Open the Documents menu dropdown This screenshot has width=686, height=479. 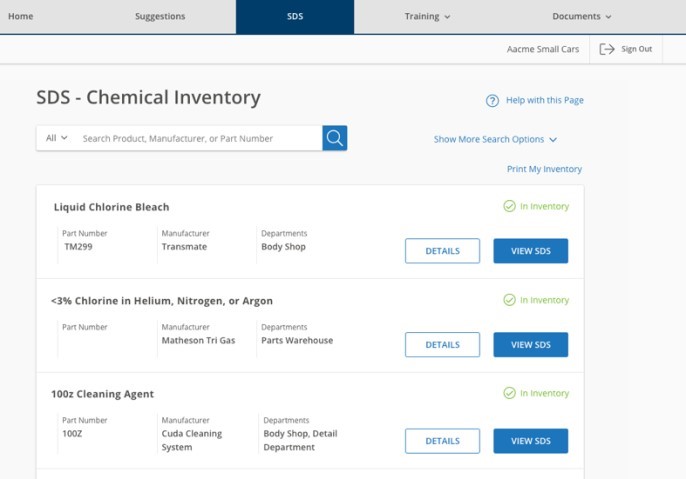[581, 17]
